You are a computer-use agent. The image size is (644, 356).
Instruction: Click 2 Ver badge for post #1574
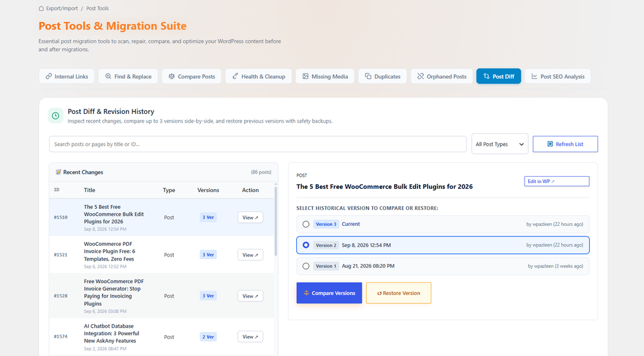tap(208, 337)
